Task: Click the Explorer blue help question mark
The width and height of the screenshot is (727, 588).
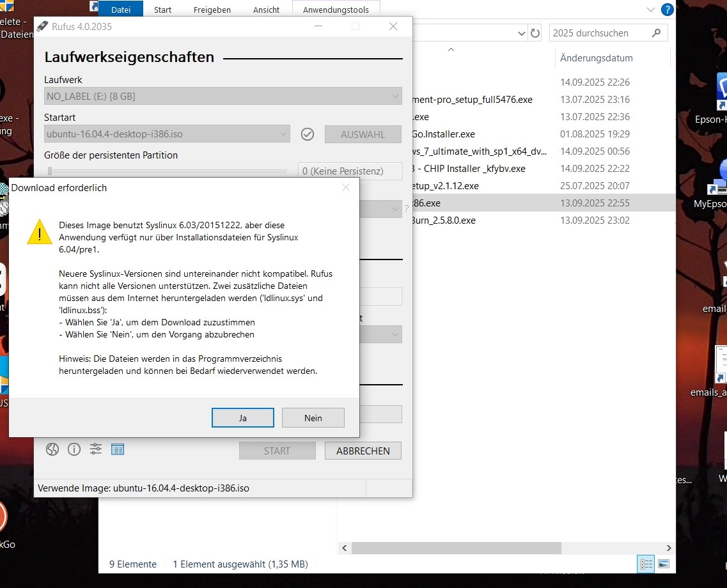Action: point(667,9)
